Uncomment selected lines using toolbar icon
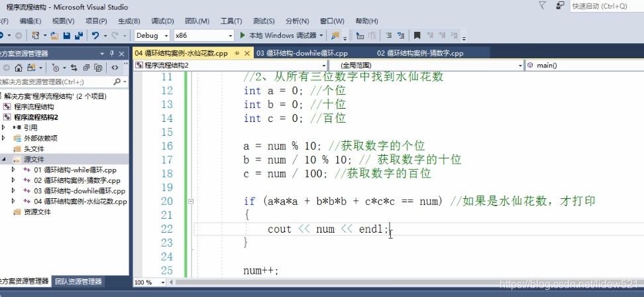The image size is (644, 297). [x=402, y=35]
